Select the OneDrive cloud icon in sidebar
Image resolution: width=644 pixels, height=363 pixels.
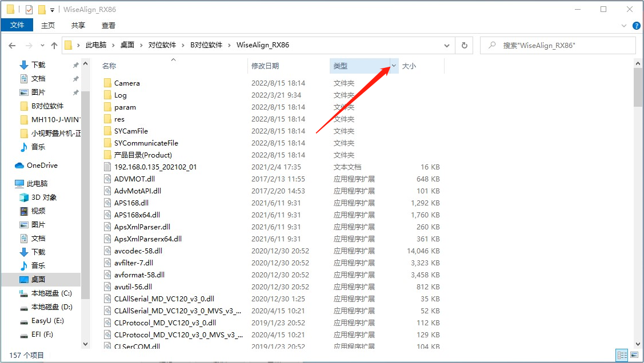pyautogui.click(x=19, y=166)
